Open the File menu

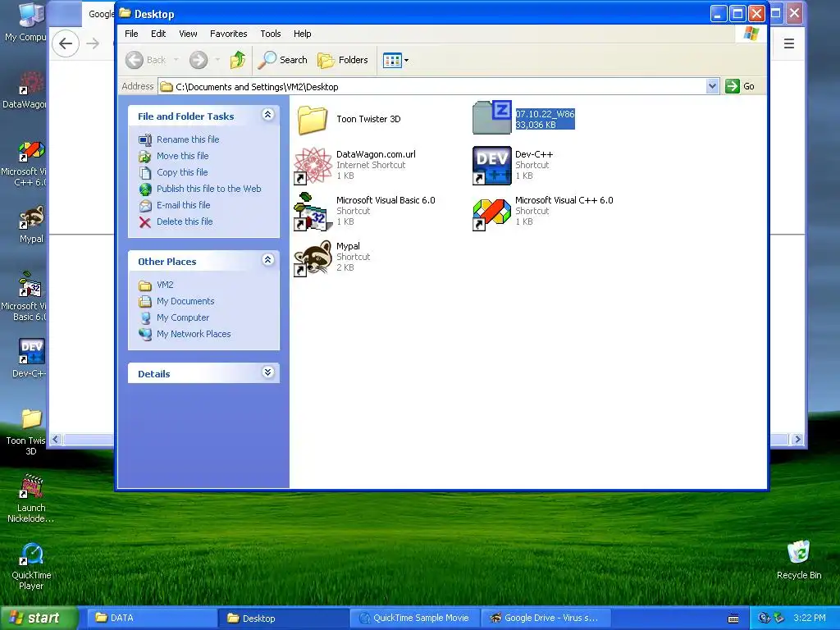point(131,34)
